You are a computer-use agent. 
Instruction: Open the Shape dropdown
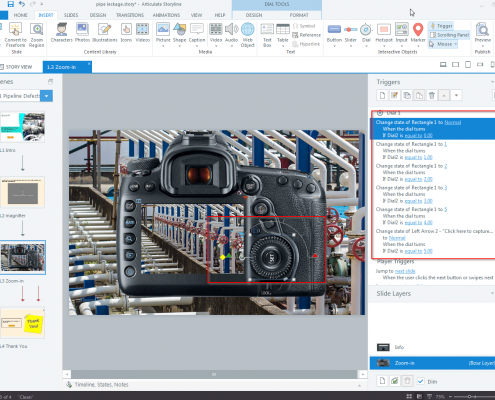pos(179,46)
